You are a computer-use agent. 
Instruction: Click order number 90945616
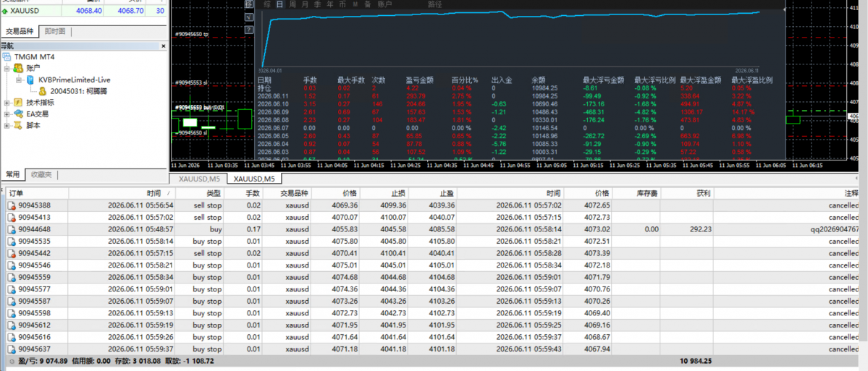34,337
